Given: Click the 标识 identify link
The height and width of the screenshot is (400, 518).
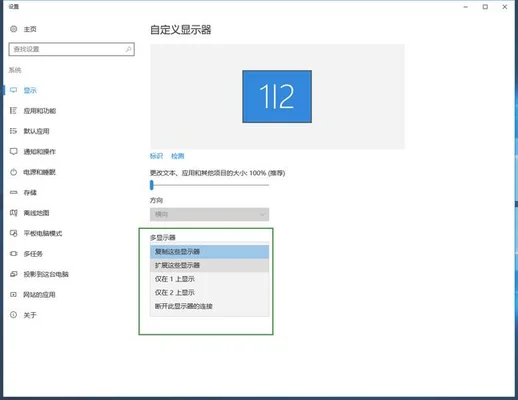Looking at the screenshot, I should [x=156, y=156].
